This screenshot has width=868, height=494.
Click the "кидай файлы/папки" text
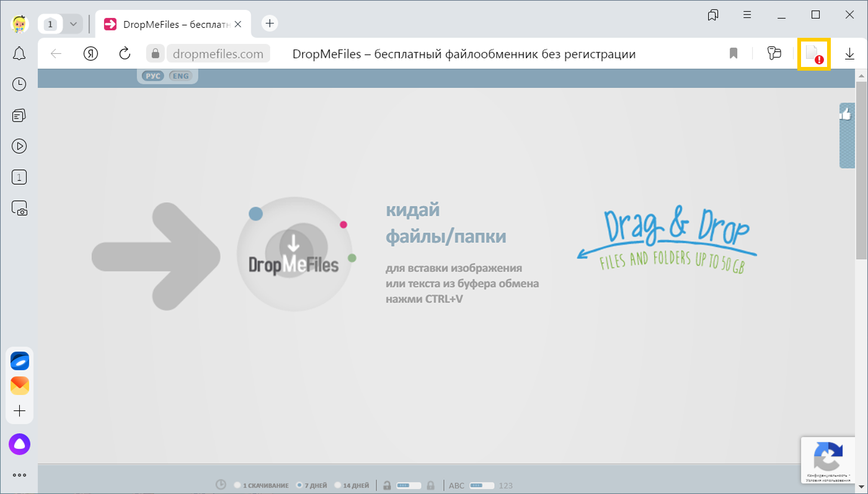tap(446, 223)
